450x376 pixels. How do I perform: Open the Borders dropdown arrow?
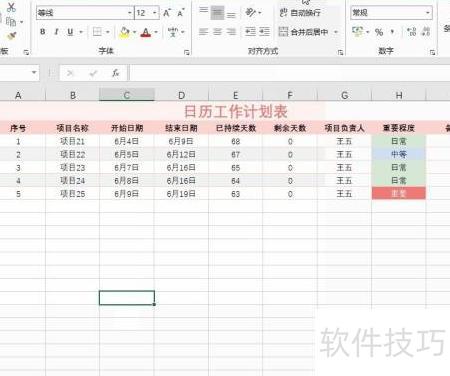pos(108,32)
